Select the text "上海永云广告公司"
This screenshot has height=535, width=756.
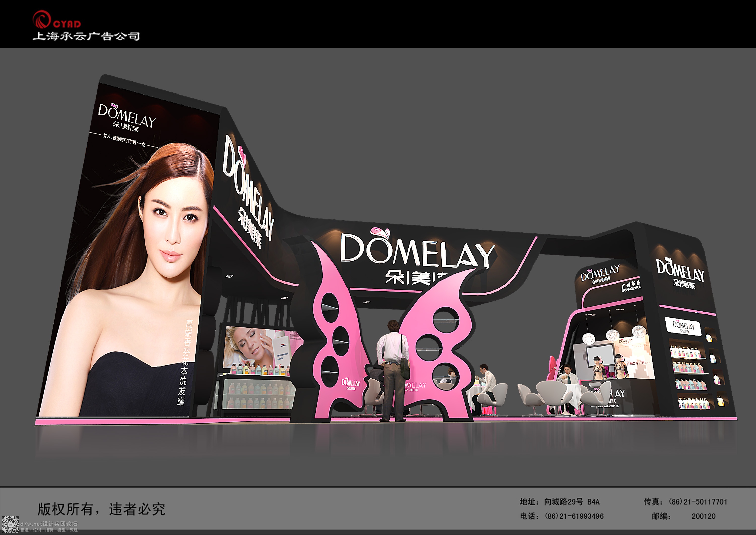pos(86,36)
